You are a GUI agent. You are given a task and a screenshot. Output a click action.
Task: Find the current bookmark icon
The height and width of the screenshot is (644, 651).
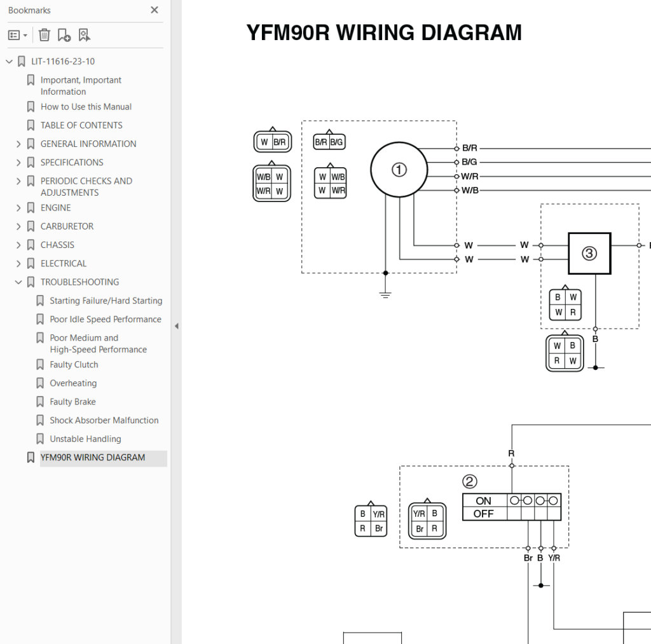[x=85, y=36]
